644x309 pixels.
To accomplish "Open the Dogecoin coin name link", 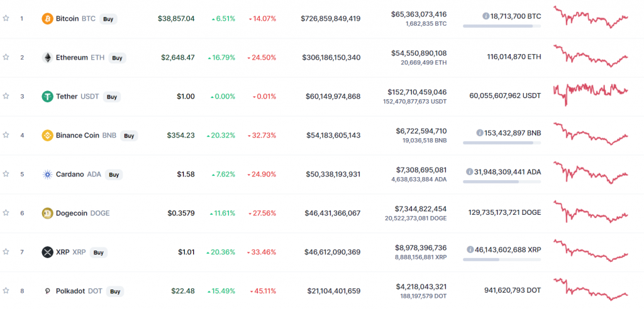I will (x=72, y=213).
